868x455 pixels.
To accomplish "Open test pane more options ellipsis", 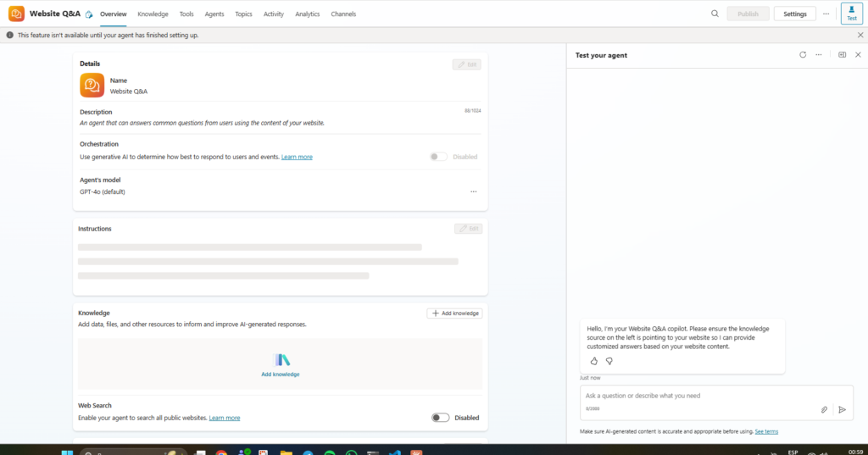I will click(x=819, y=55).
